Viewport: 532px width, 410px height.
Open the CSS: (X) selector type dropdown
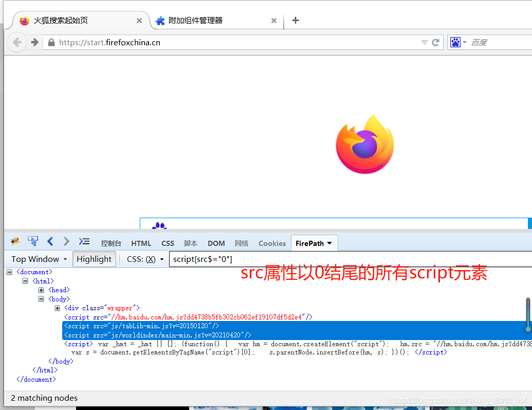click(x=145, y=259)
